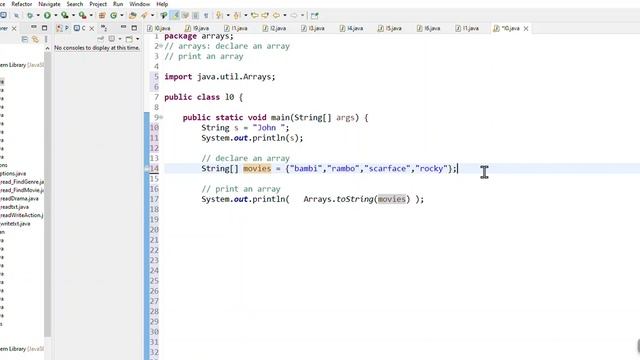Screen dimensions: 640x360
Task: Toggle Pin Console icon
Action: (x=100, y=39)
